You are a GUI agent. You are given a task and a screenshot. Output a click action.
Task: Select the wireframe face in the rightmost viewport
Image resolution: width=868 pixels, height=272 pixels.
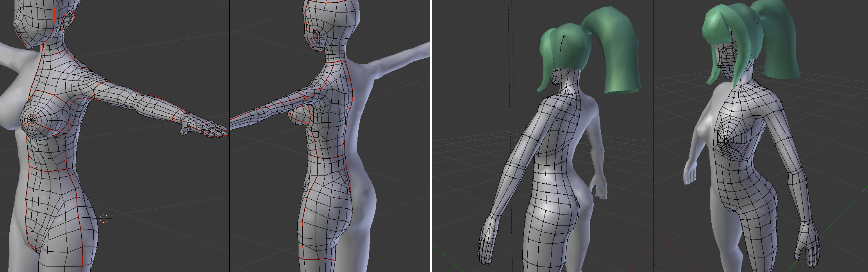pos(727,62)
